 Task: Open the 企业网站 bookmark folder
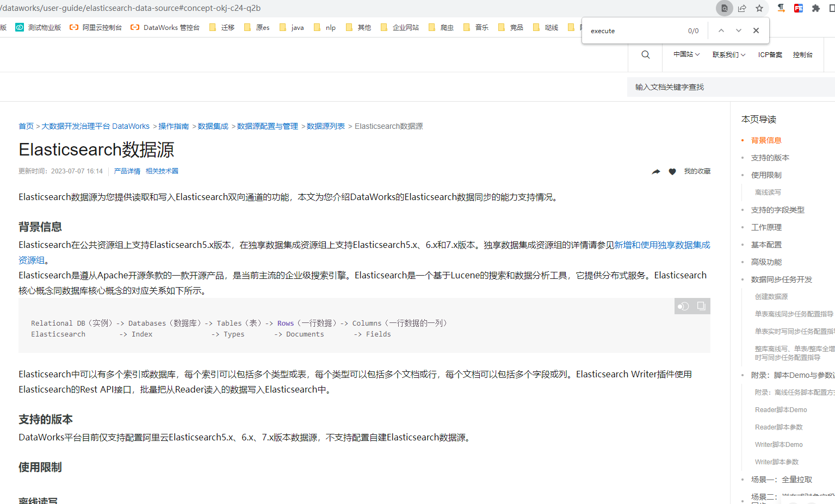pyautogui.click(x=400, y=27)
